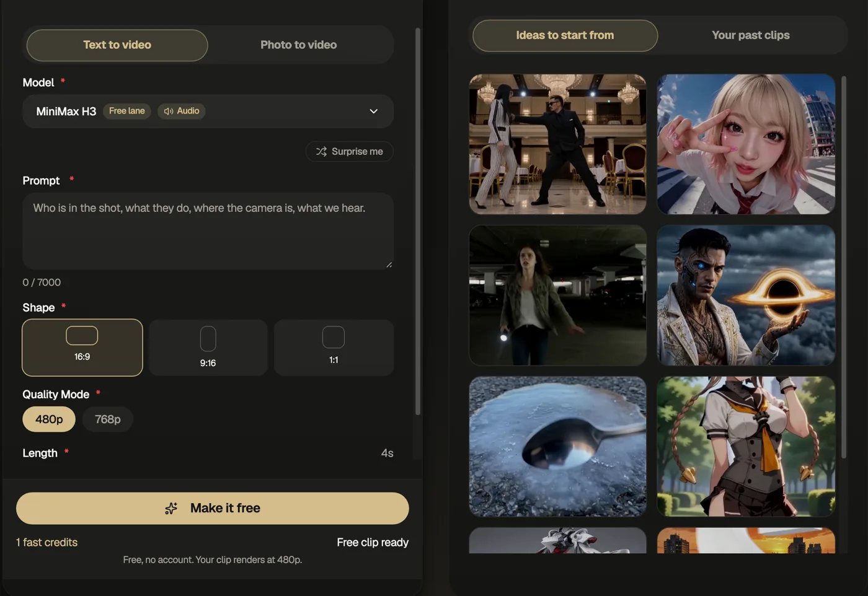Image resolution: width=868 pixels, height=596 pixels.
Task: Choose 480p quality mode
Action: [x=49, y=419]
